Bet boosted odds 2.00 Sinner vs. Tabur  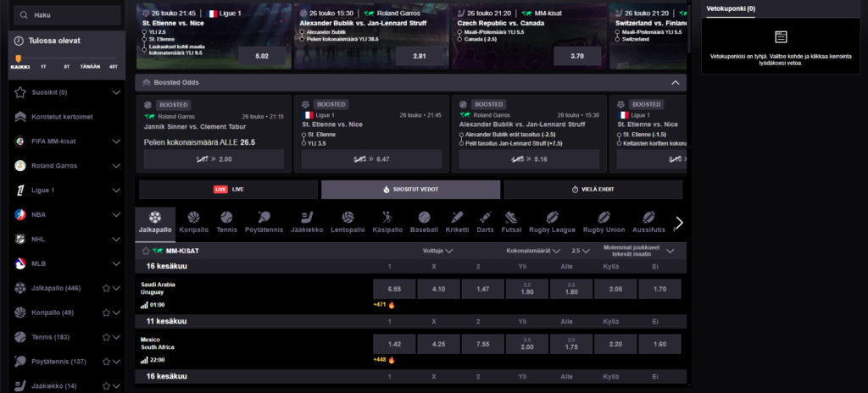coord(214,159)
